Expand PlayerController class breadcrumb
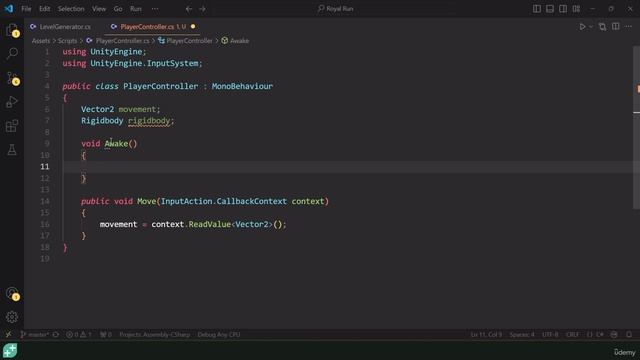This screenshot has height=360, width=640. click(185, 41)
